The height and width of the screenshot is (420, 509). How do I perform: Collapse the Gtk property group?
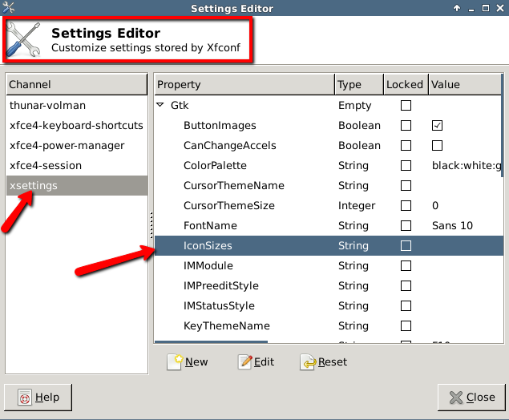160,105
